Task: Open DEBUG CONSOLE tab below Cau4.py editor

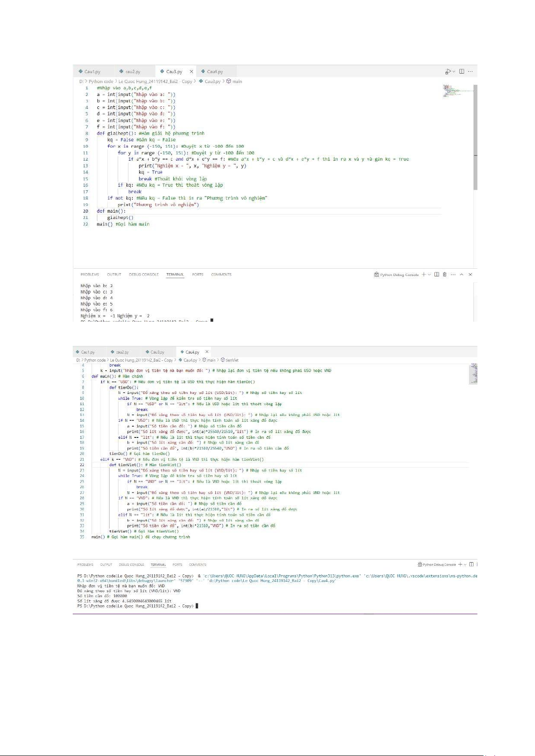Action: pyautogui.click(x=132, y=565)
